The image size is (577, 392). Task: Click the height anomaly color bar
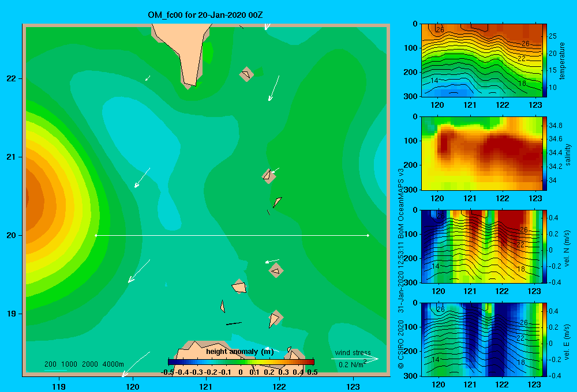pos(241,362)
